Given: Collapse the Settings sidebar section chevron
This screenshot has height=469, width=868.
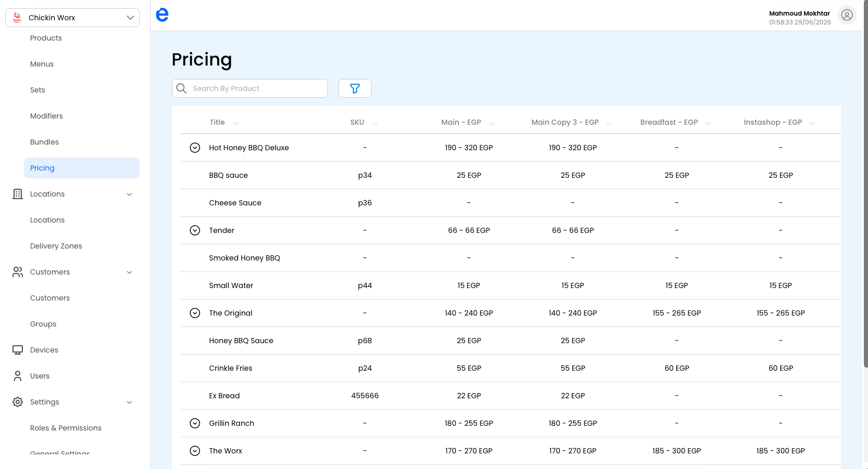Looking at the screenshot, I should click(129, 402).
